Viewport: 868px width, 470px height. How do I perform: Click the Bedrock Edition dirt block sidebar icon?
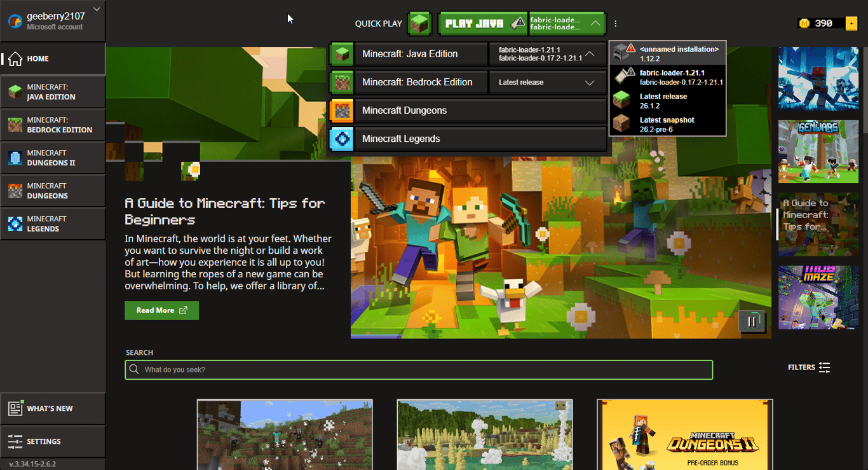tap(15, 125)
